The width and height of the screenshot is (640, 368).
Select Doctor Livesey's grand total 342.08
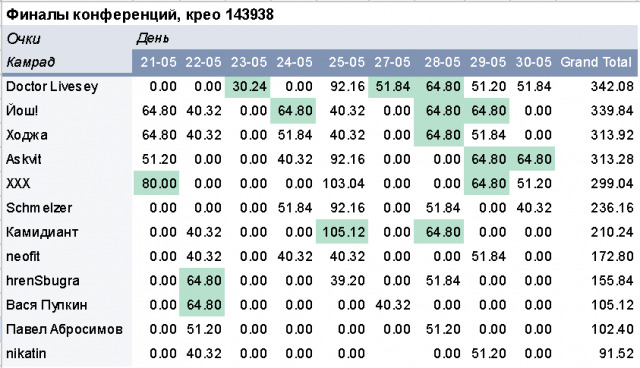click(x=612, y=86)
